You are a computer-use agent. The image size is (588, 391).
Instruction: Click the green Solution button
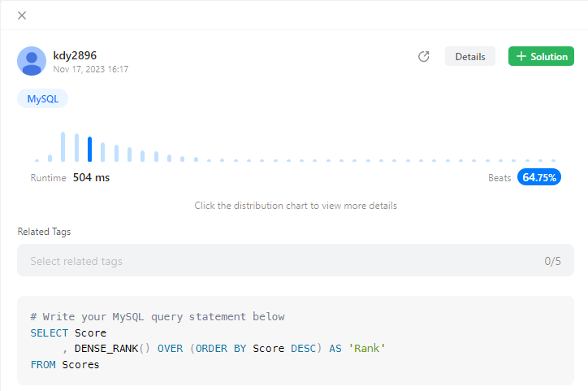click(x=541, y=56)
